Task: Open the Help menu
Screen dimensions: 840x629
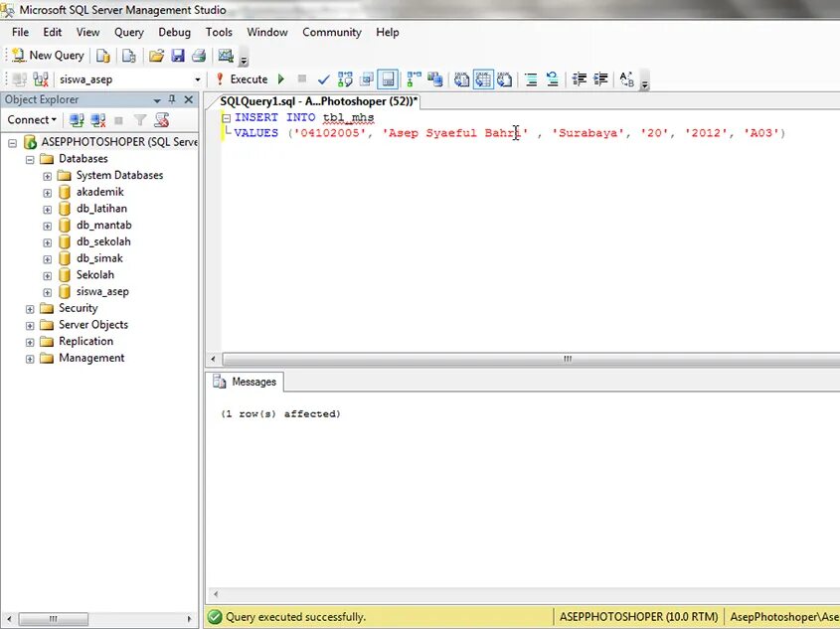Action: click(x=388, y=32)
